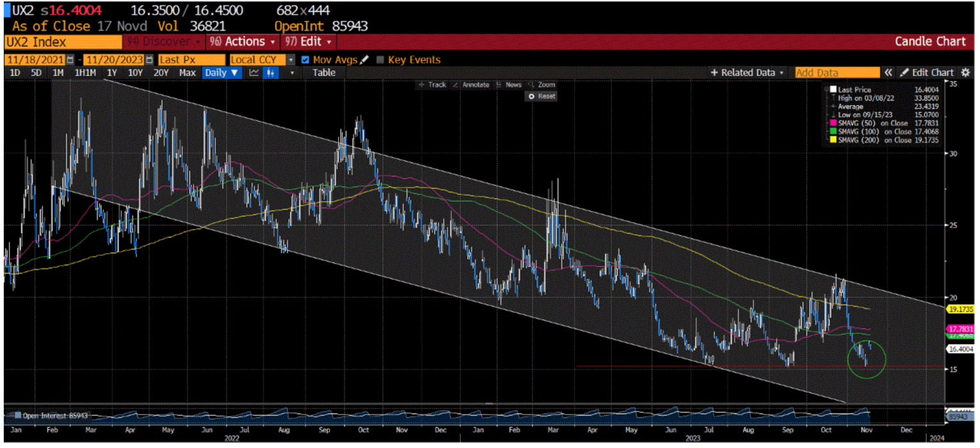Click the Annotate tool on the chart

tap(477, 84)
